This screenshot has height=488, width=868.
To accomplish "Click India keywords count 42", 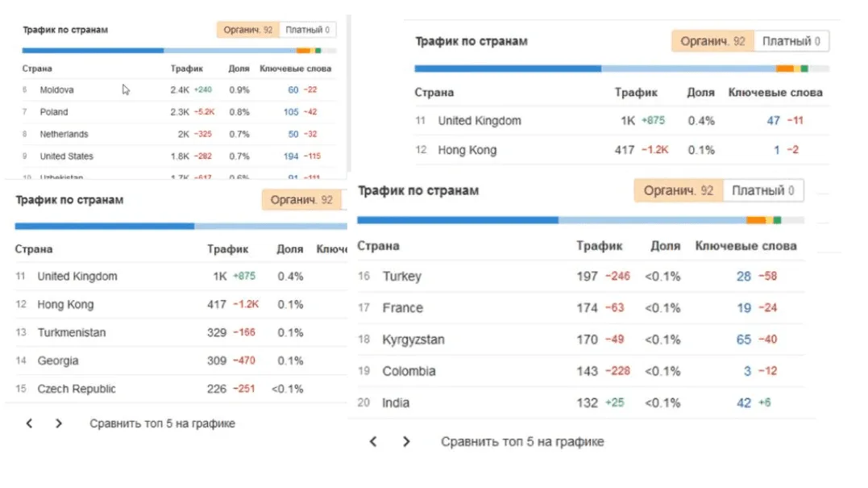I will tap(743, 402).
